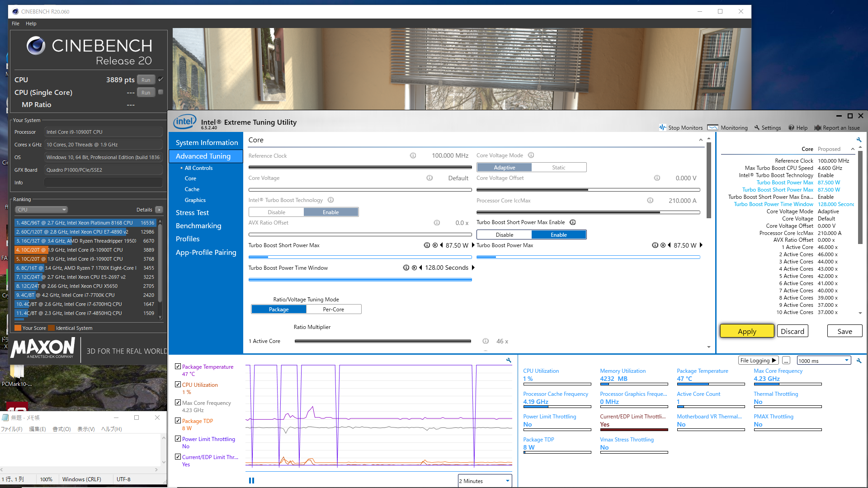Select Per-Core ratio tuning mode
The width and height of the screenshot is (868, 488).
pyautogui.click(x=334, y=310)
